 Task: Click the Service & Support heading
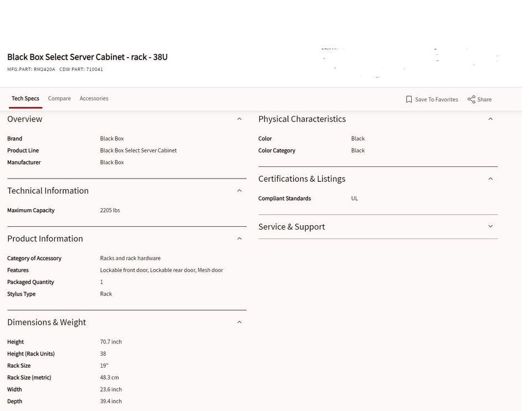(291, 226)
